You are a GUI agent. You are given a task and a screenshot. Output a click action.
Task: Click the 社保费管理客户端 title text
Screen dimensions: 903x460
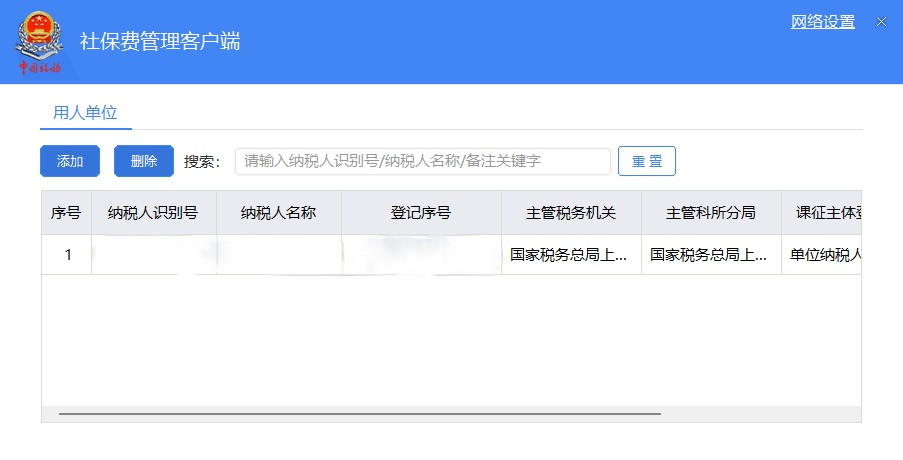tap(160, 41)
